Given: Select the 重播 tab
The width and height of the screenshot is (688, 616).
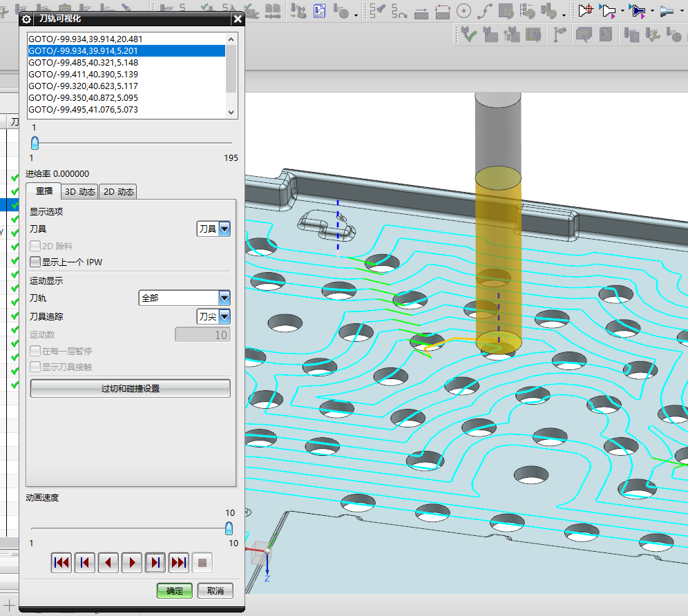Looking at the screenshot, I should coord(44,191).
